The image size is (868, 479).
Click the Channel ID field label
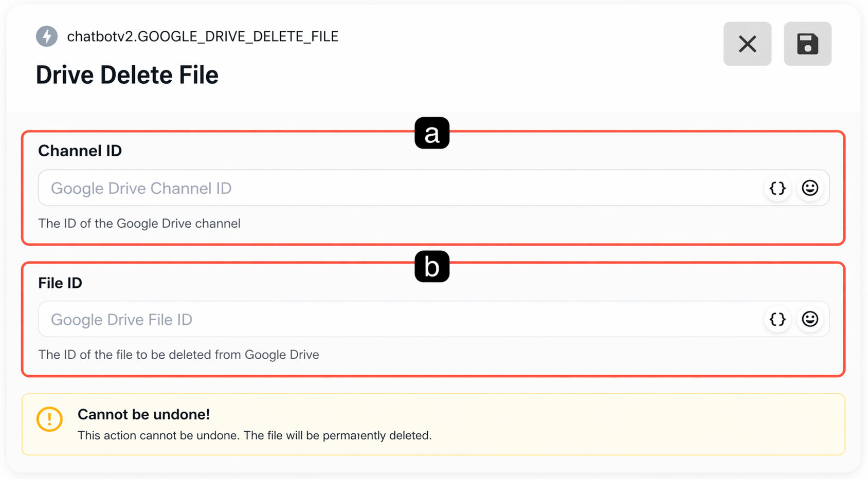point(80,151)
